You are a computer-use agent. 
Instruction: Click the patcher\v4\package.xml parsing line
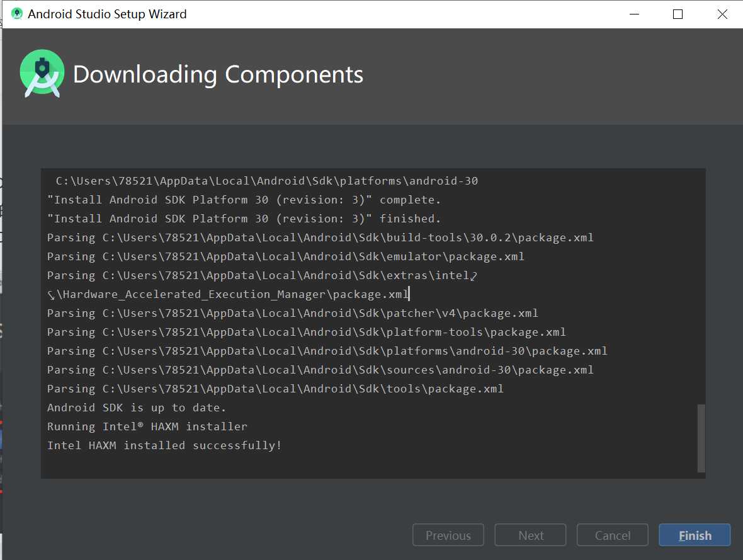tap(292, 312)
